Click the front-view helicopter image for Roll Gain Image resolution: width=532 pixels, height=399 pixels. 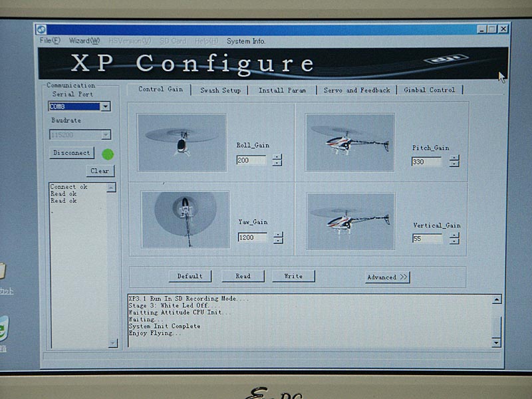(181, 142)
